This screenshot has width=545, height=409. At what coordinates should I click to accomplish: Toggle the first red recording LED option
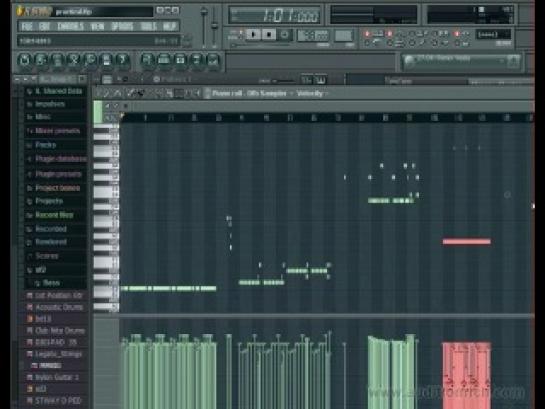click(x=367, y=34)
